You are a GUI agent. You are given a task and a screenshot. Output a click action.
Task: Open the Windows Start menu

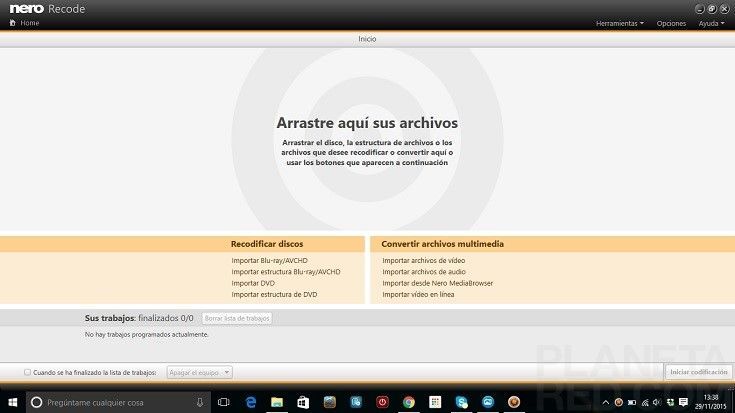11,402
